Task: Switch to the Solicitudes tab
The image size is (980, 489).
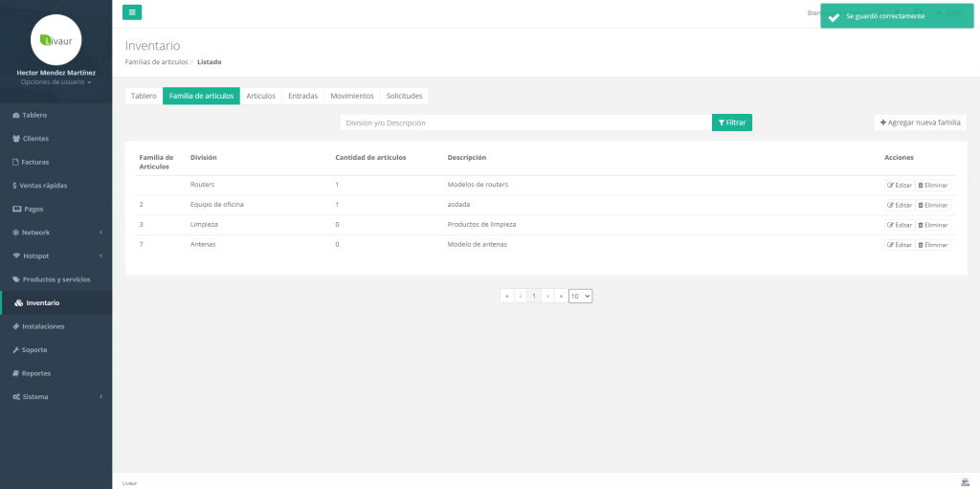Action: tap(405, 96)
